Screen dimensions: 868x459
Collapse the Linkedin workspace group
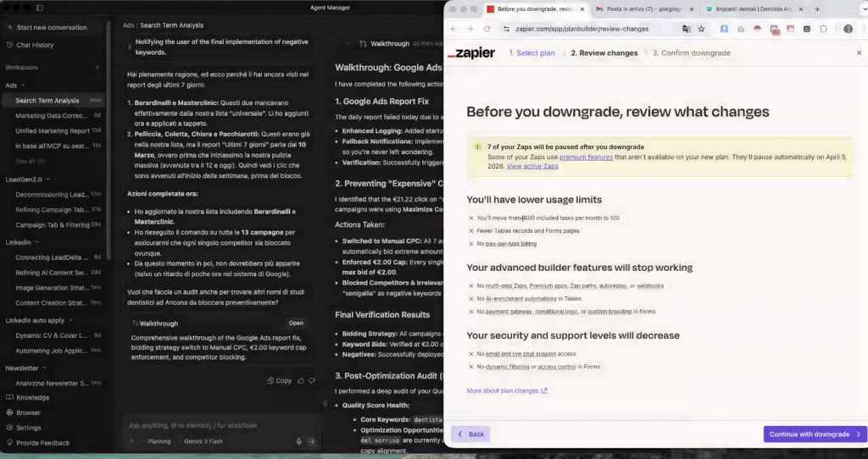37,242
